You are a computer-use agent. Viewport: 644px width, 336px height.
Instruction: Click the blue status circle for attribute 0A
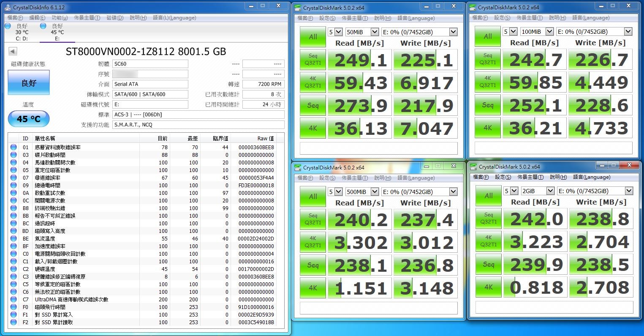[14, 193]
